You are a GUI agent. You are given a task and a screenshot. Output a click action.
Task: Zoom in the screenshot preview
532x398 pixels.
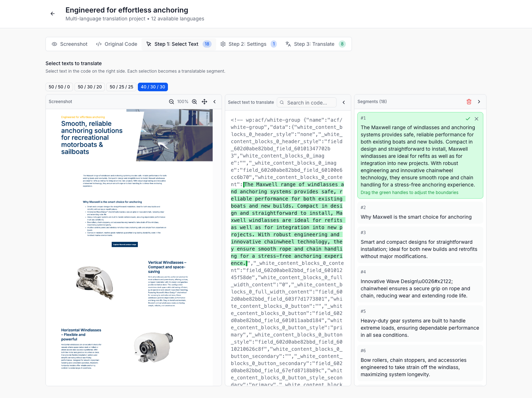(194, 102)
